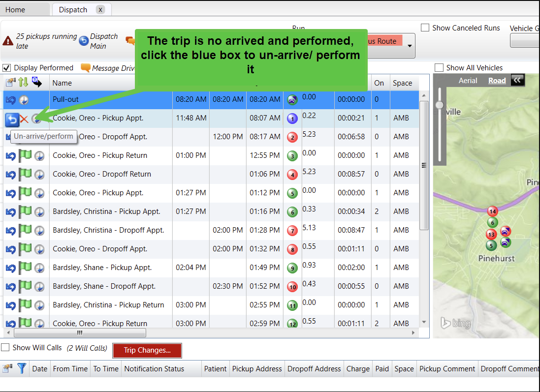This screenshot has width=540, height=392.
Task: Collapse the map panel with double-arrow button
Action: tap(517, 80)
